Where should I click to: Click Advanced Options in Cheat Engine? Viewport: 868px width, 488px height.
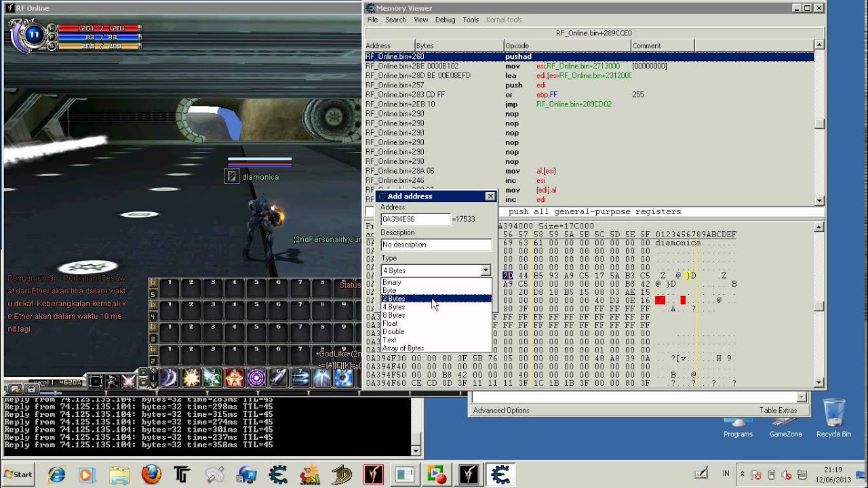click(501, 411)
